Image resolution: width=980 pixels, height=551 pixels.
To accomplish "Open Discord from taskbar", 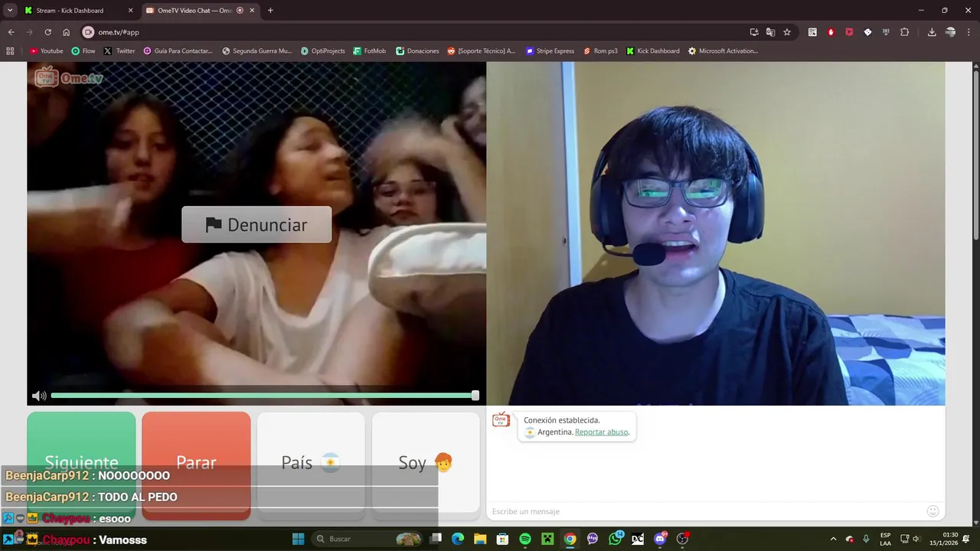I will click(x=661, y=539).
